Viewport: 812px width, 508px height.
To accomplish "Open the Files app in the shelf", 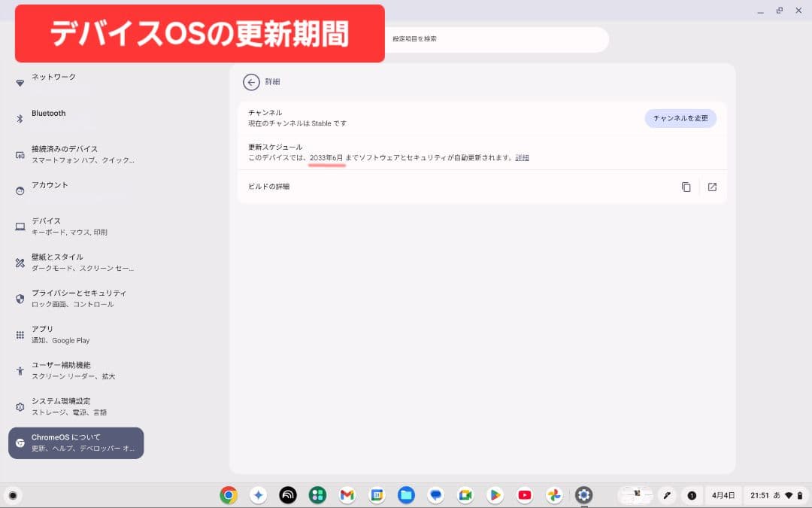I will pos(406,494).
